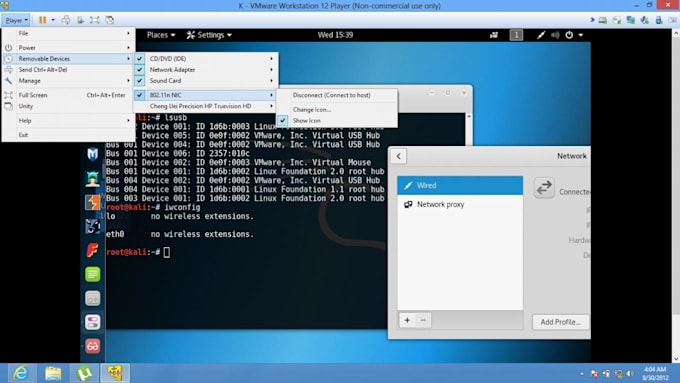Open the Player menu dropdown
The width and height of the screenshot is (680, 383).
click(x=16, y=20)
